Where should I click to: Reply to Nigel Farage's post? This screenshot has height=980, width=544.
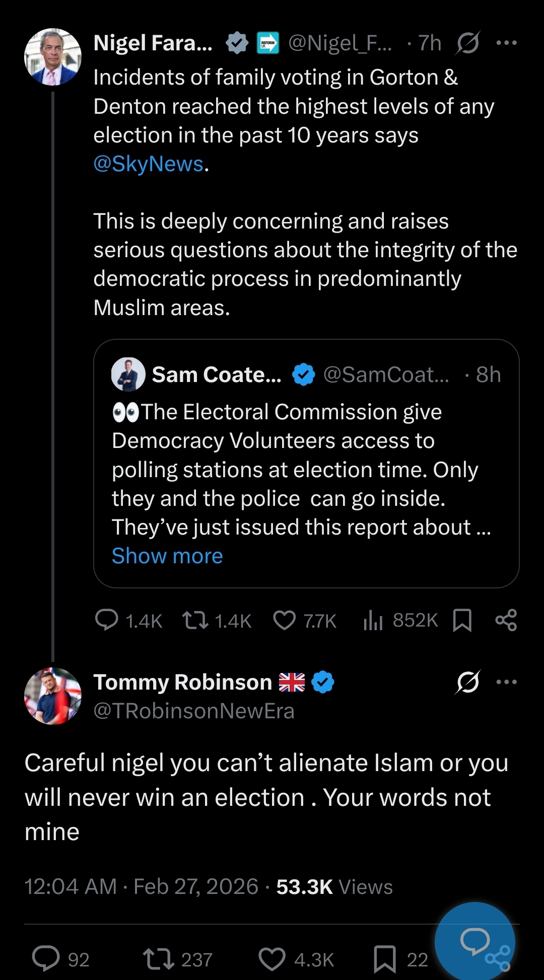point(107,620)
